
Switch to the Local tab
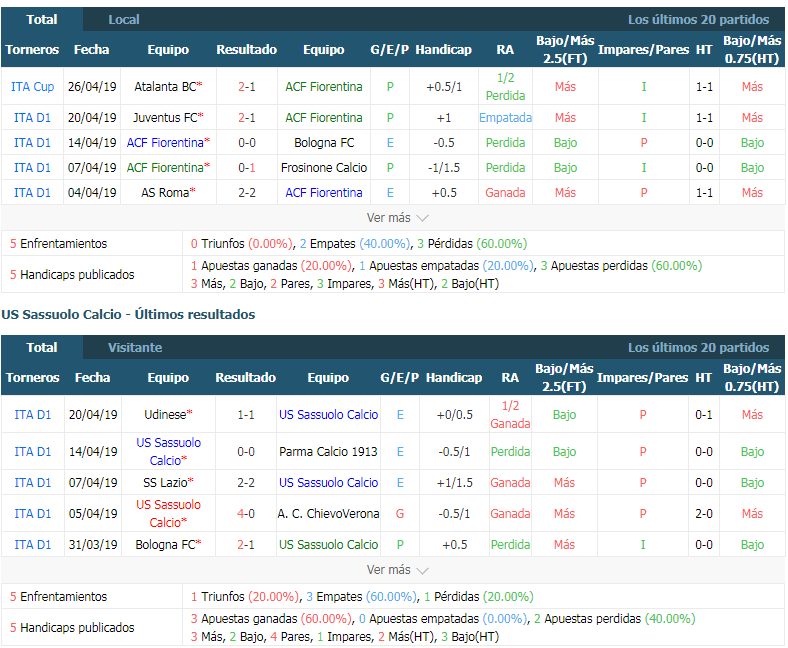click(x=124, y=20)
